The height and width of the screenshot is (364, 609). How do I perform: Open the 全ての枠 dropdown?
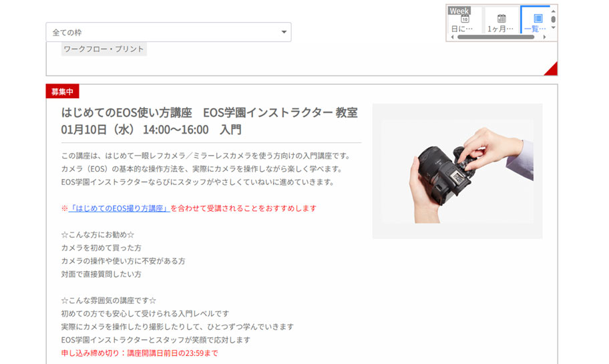pos(168,32)
